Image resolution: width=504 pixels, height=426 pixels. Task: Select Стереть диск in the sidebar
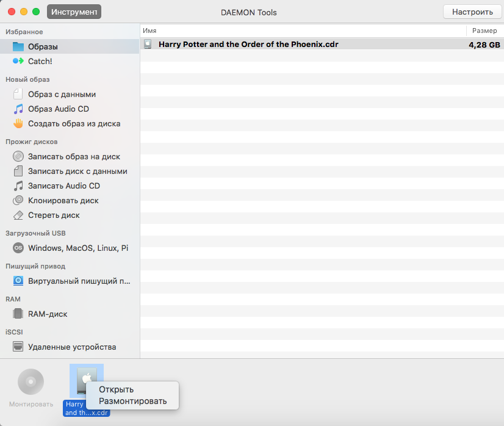click(70, 215)
